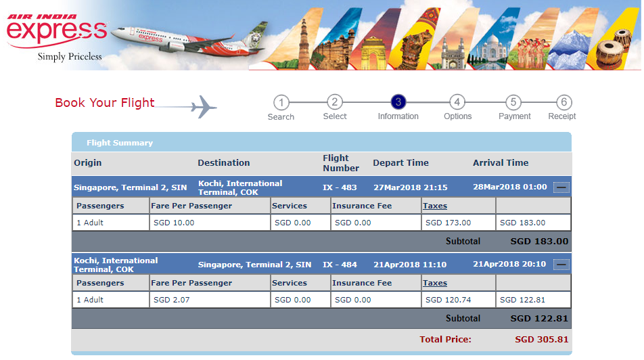Click the SGD 10.00 fare cell
Screen dimensions: 644x360
(x=210, y=223)
